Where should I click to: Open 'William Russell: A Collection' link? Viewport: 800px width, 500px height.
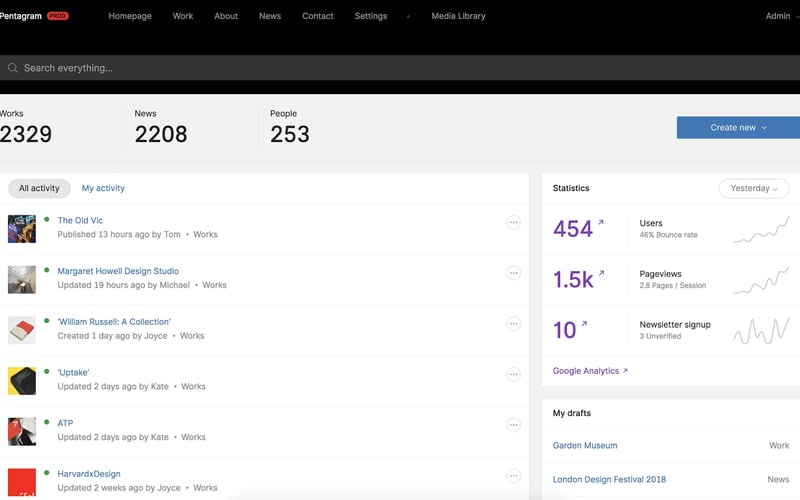pyautogui.click(x=114, y=322)
